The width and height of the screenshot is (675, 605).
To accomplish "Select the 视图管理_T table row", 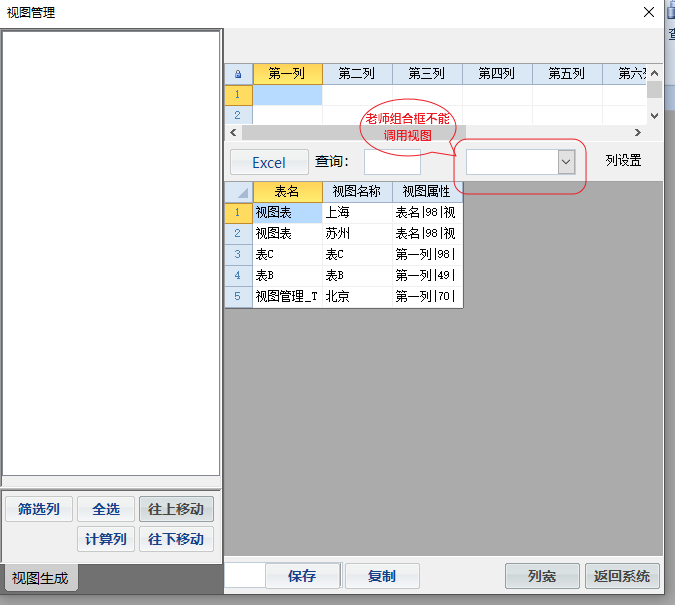I will click(x=288, y=296).
